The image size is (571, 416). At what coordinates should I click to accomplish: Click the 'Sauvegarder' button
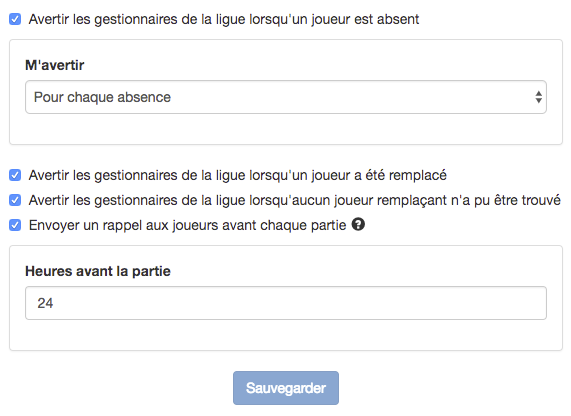click(x=286, y=388)
